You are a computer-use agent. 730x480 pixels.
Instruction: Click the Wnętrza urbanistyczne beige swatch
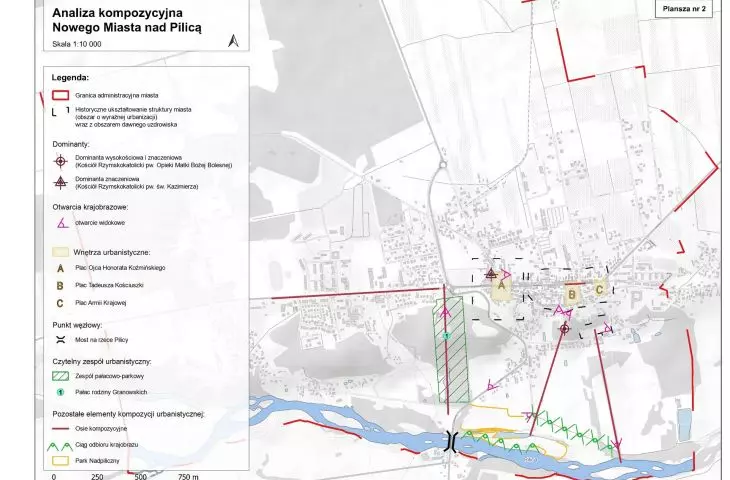(60, 252)
